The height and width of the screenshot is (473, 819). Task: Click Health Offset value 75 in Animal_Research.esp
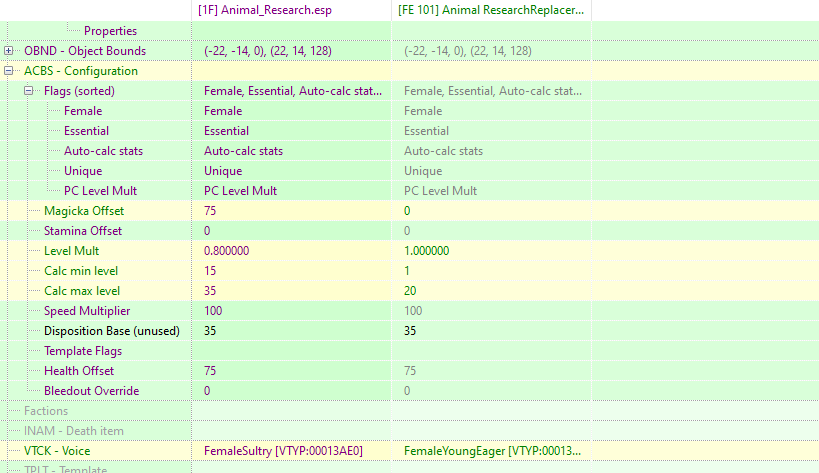pyautogui.click(x=210, y=371)
